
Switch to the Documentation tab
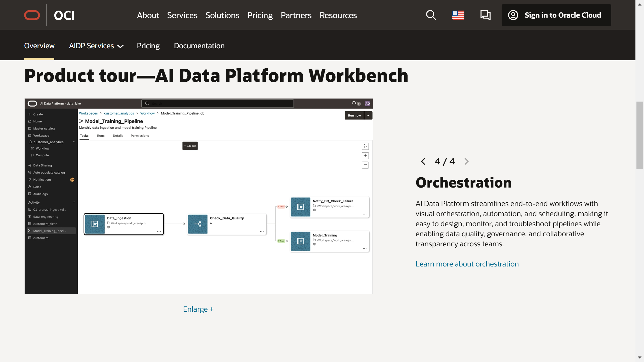pyautogui.click(x=199, y=46)
